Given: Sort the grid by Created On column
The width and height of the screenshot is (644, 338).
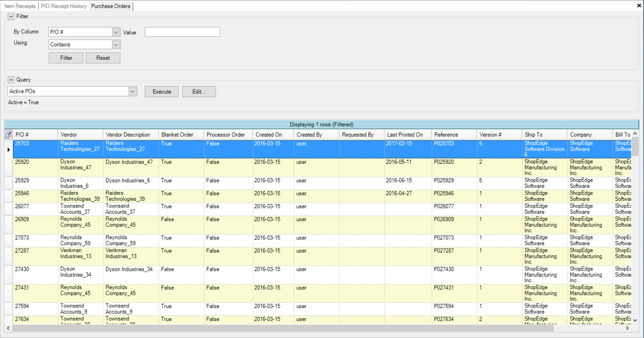Looking at the screenshot, I should [273, 134].
